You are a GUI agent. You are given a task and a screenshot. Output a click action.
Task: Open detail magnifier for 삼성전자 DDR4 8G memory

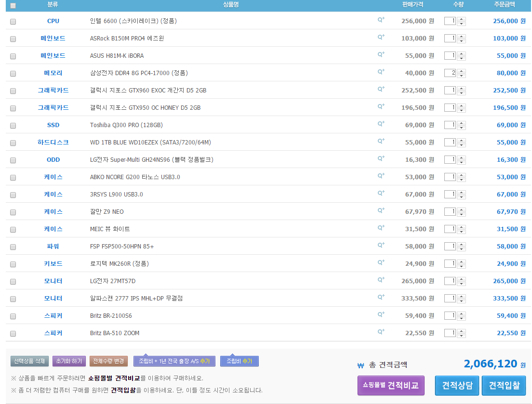[x=381, y=72]
